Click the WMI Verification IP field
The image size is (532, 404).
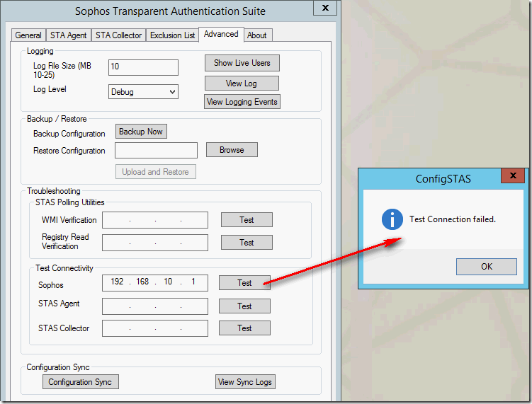click(155, 220)
